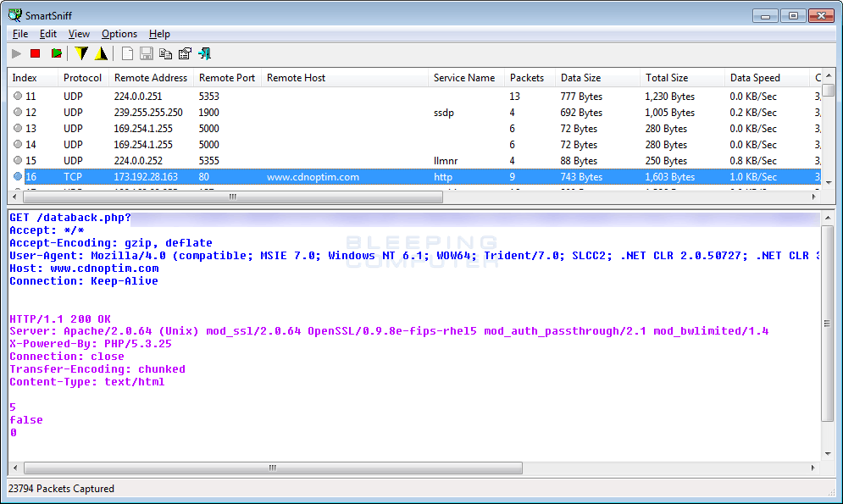Select address 239.255.255.250 in row 12
Image resolution: width=843 pixels, height=504 pixels.
point(148,113)
